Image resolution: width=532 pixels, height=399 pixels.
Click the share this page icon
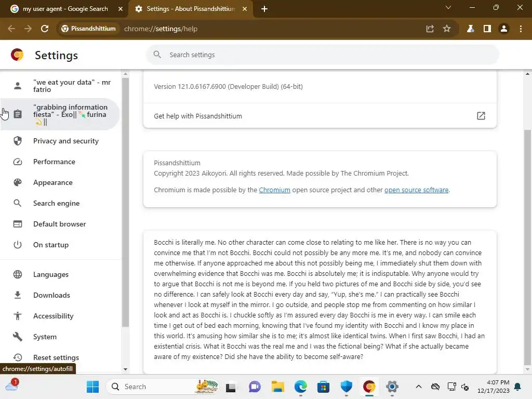430,29
